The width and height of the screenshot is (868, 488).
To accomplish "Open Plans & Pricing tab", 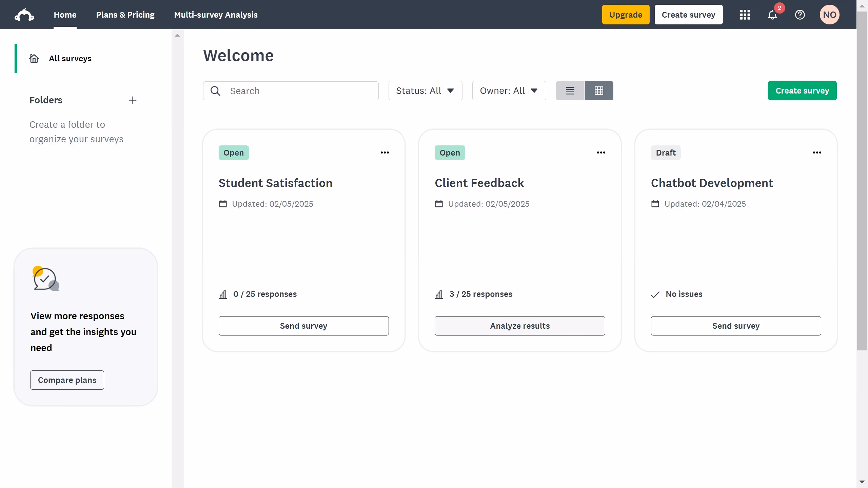I will 125,15.
